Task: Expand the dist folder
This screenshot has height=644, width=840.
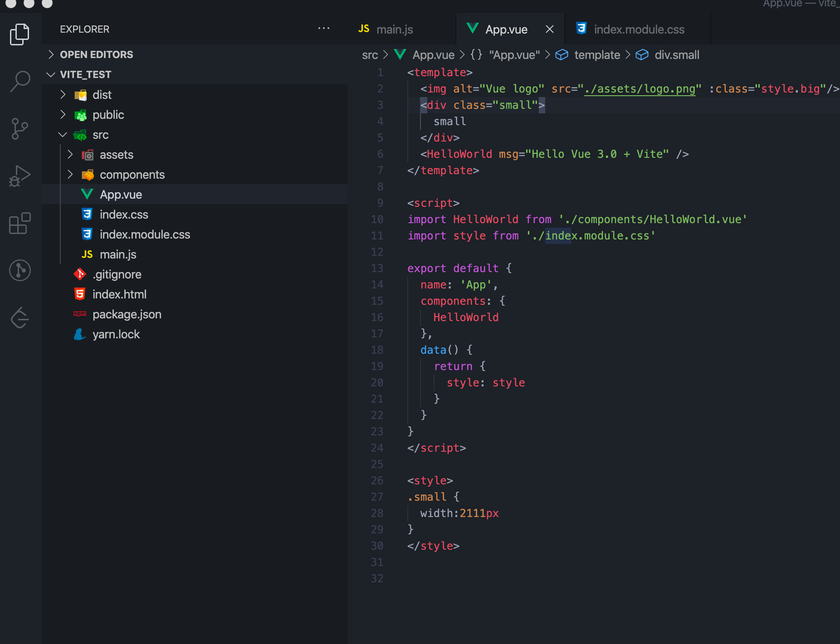Action: pyautogui.click(x=102, y=95)
